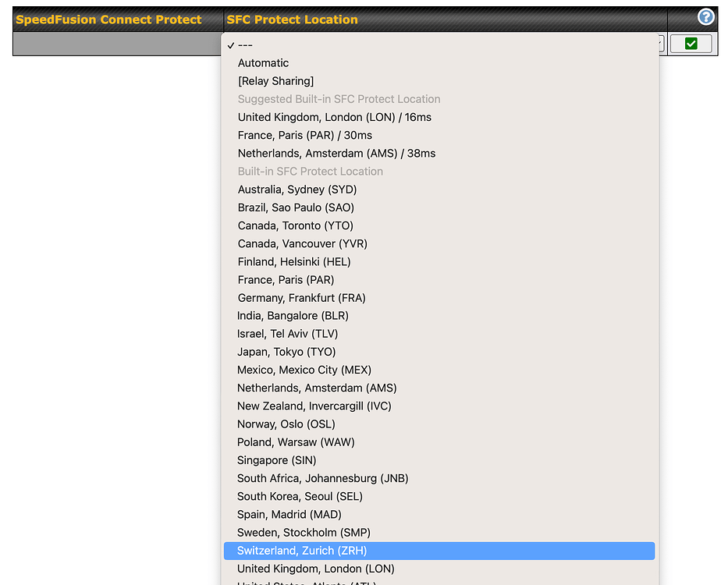This screenshot has height=585, width=728.
Task: Open the help icon in the header
Action: (x=705, y=17)
